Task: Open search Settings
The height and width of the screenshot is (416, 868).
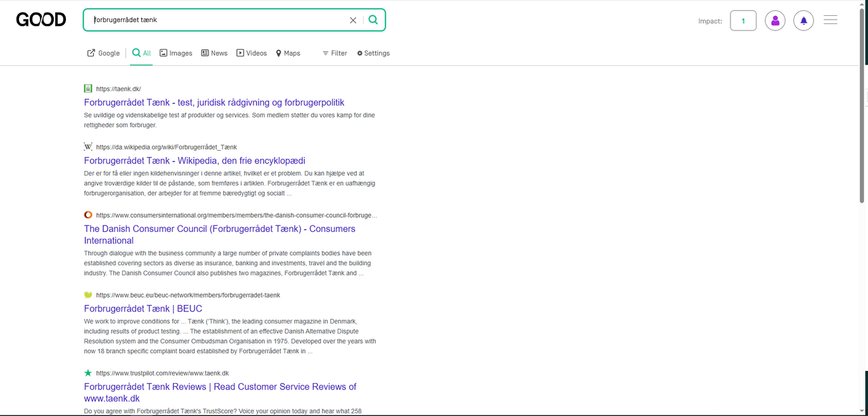Action: 373,53
